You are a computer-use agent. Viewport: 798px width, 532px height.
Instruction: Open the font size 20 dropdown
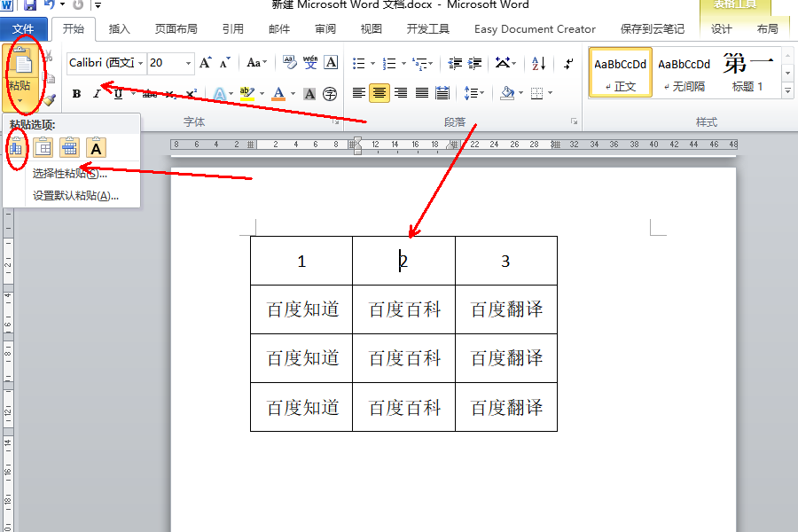tap(188, 63)
